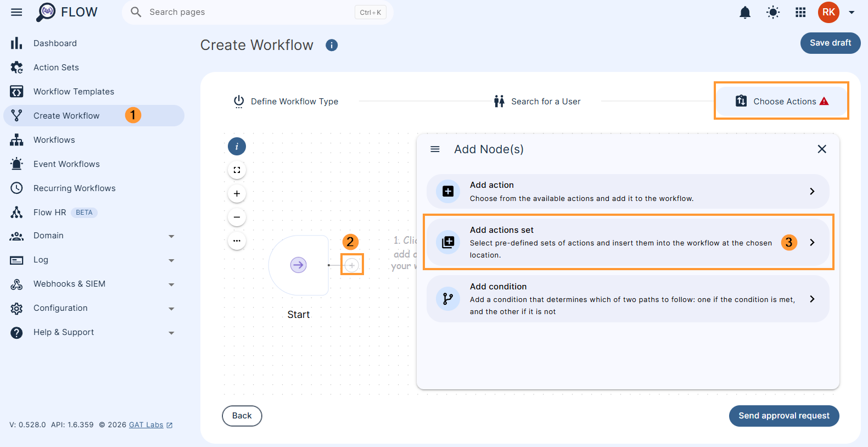Click Send approval request button
Viewport: 868px width, 447px height.
[783, 416]
